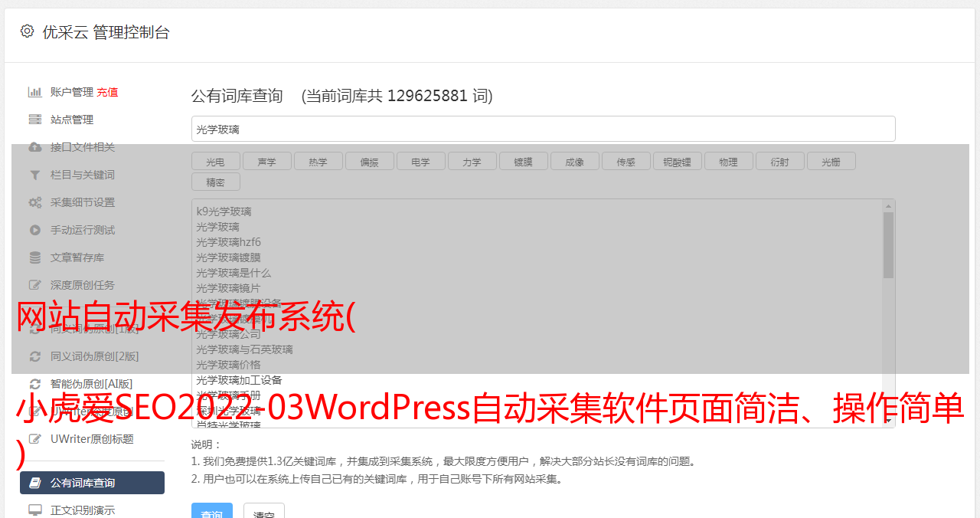Click the 光学玻璃 keyword search field

[543, 129]
